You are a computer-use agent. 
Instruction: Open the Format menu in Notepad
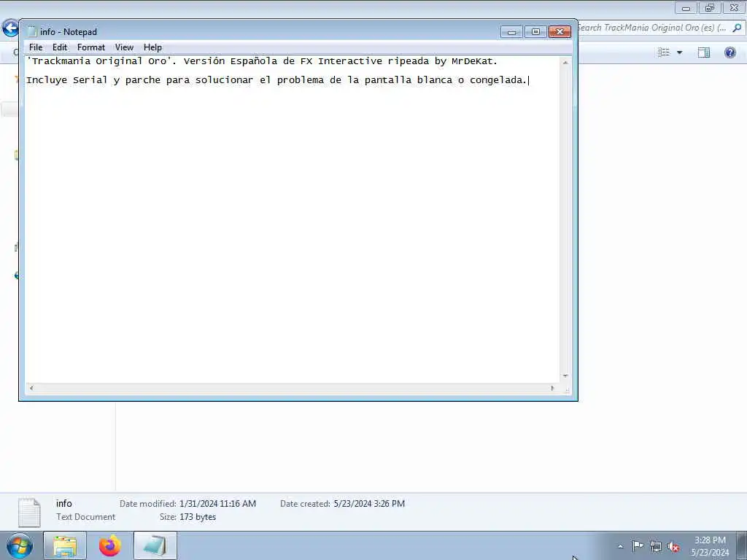point(91,47)
